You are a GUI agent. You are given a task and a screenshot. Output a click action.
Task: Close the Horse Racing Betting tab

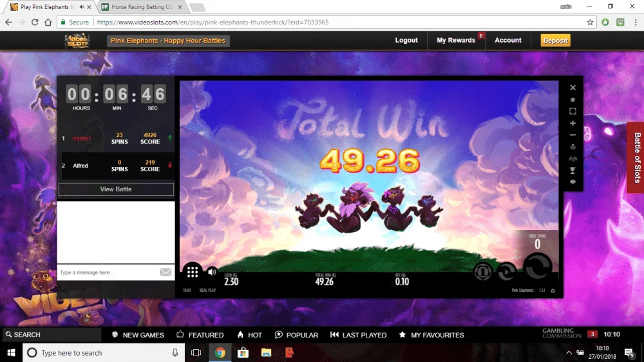pos(180,7)
